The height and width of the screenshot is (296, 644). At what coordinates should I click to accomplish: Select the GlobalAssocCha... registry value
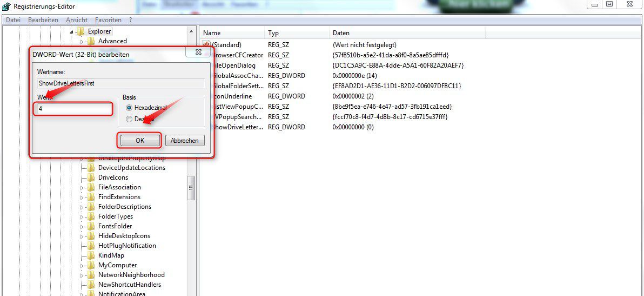pyautogui.click(x=238, y=76)
